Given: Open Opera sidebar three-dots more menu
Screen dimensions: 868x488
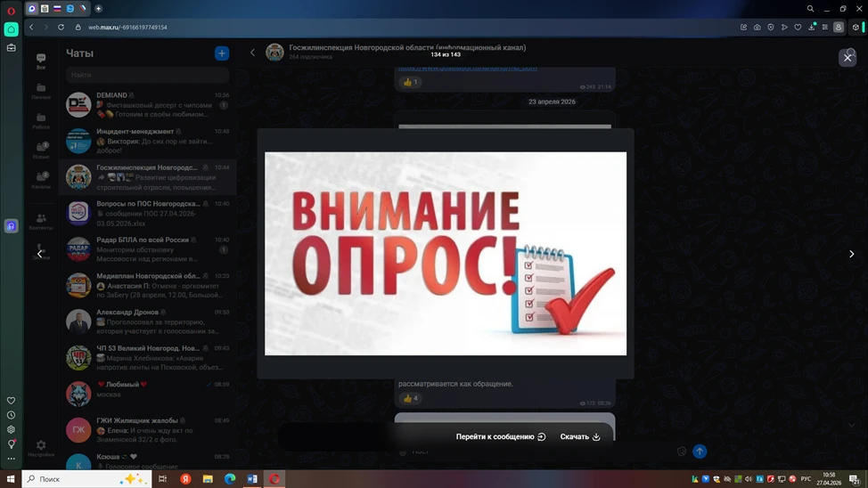Looking at the screenshot, I should [11, 458].
